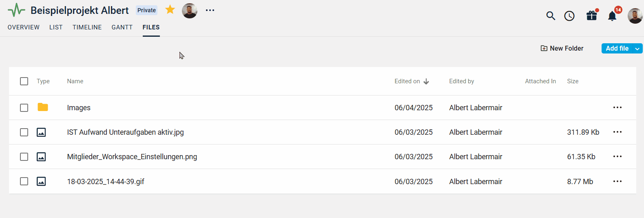
Task: Expand the Add file dropdown arrow
Action: coord(637,49)
